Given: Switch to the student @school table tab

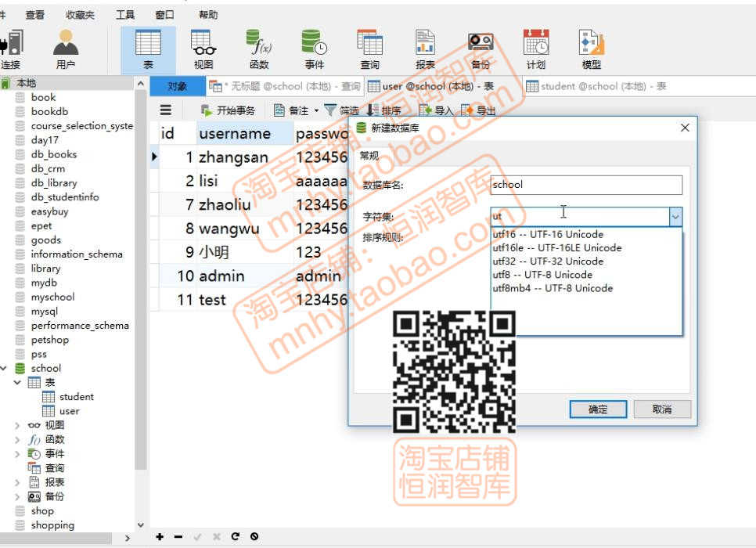Looking at the screenshot, I should coord(596,86).
